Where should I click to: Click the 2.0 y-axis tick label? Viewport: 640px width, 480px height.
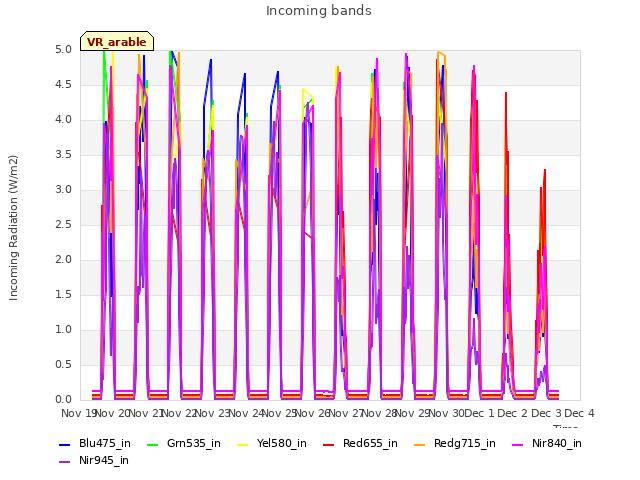click(63, 260)
